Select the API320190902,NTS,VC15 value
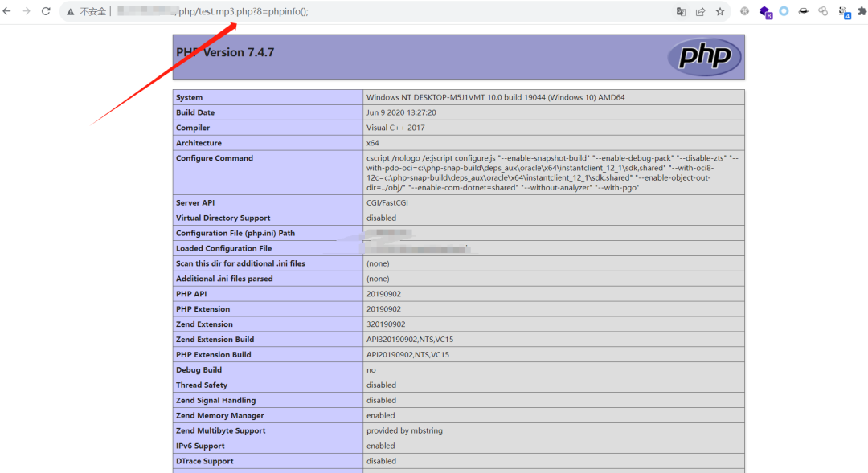This screenshot has width=868, height=473. (410, 340)
